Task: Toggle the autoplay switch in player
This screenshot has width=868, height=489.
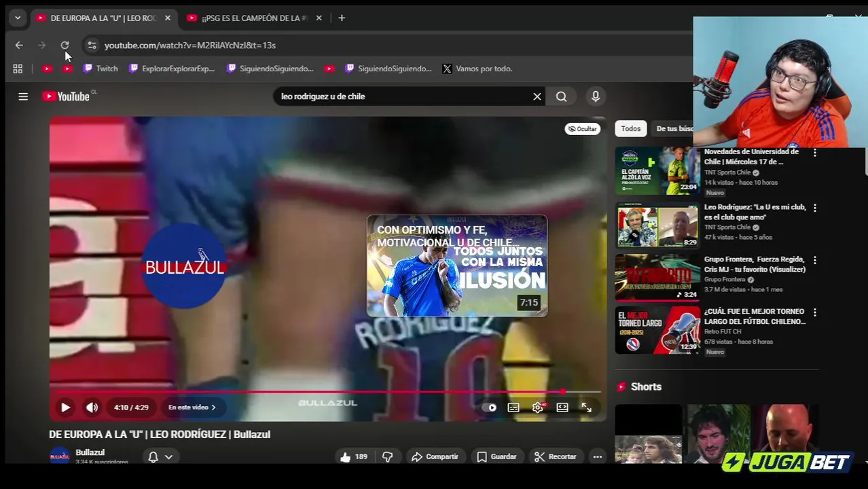Action: point(489,407)
